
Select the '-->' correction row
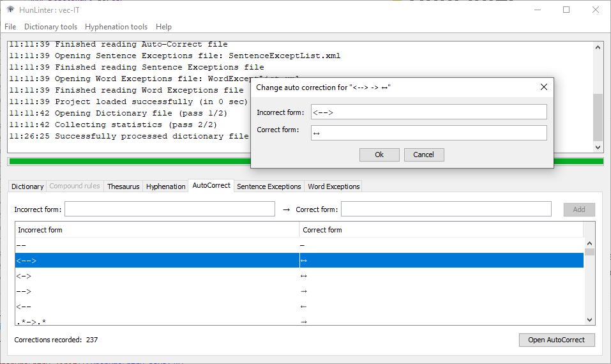(x=299, y=291)
